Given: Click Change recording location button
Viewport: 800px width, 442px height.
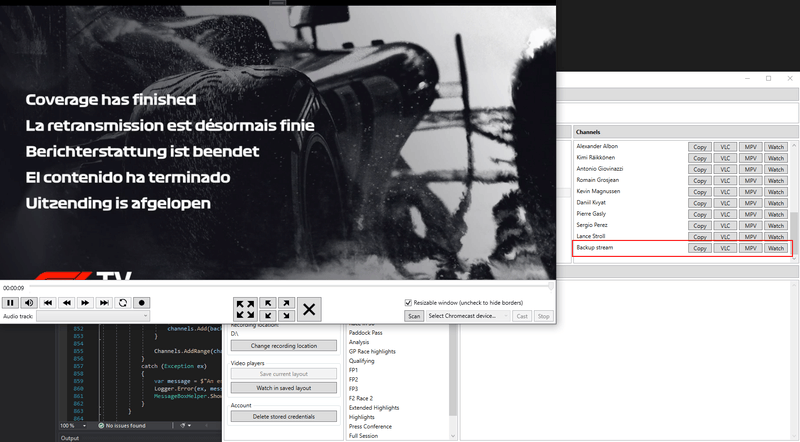Looking at the screenshot, I should click(284, 346).
